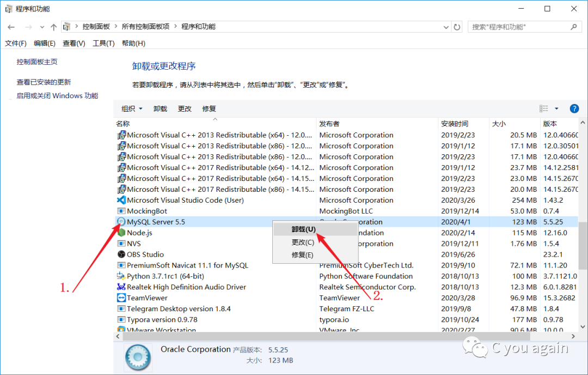
Task: Click the Python 3.7.1rc1 icon
Action: pos(121,276)
